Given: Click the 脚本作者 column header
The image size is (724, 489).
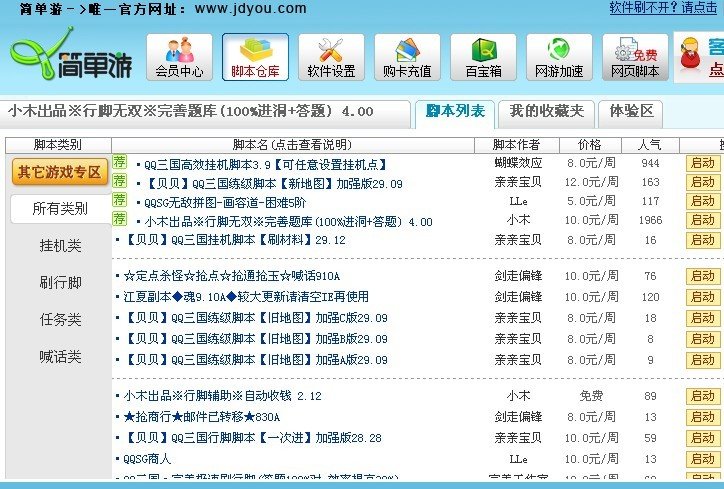Looking at the screenshot, I should coord(517,145).
